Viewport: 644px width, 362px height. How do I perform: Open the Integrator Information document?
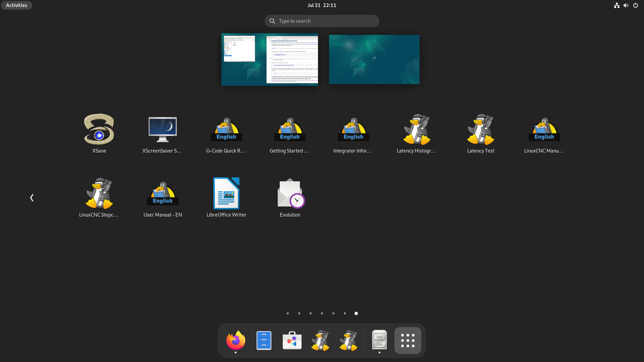point(354,134)
